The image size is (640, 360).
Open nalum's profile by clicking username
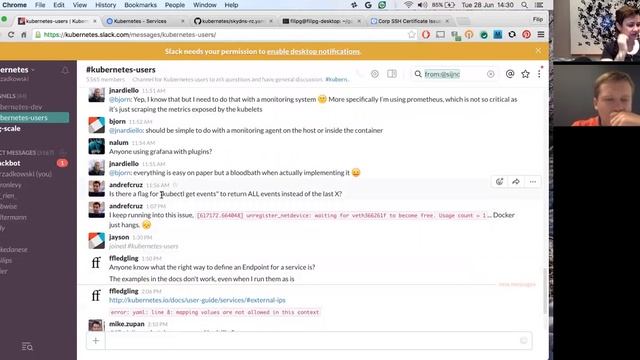coord(119,142)
